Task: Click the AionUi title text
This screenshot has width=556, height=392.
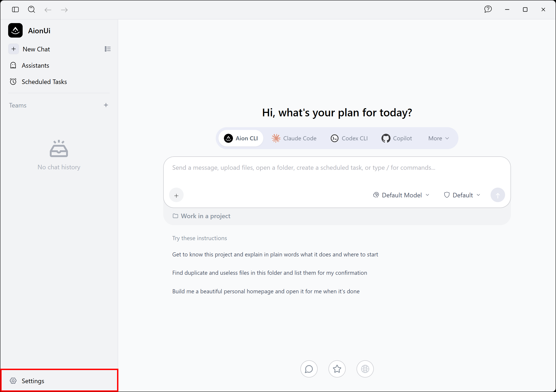Action: coord(39,31)
